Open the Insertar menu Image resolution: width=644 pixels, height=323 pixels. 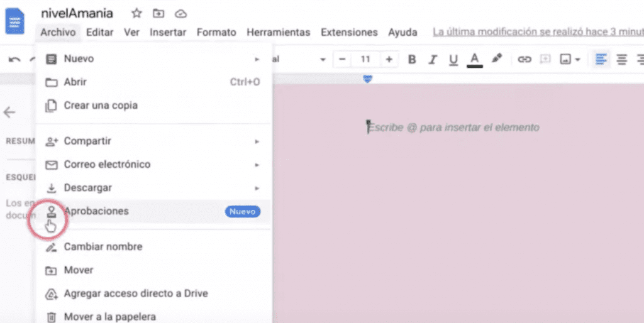(168, 32)
